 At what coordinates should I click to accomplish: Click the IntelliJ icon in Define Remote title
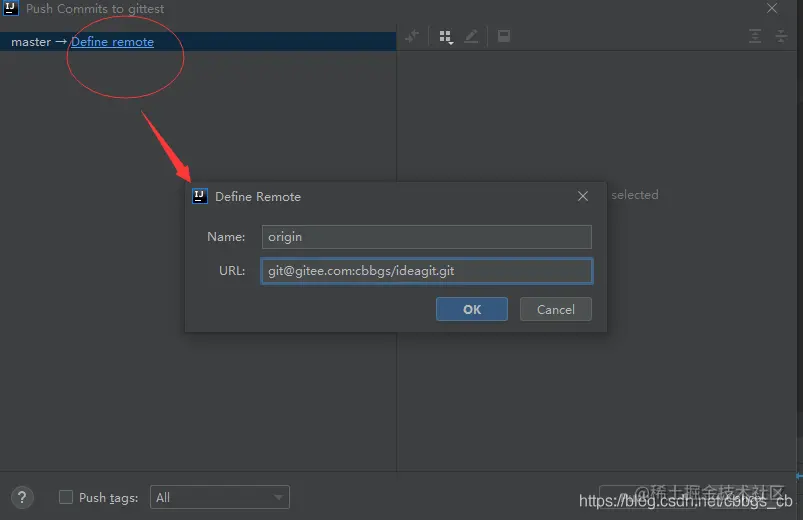point(200,196)
